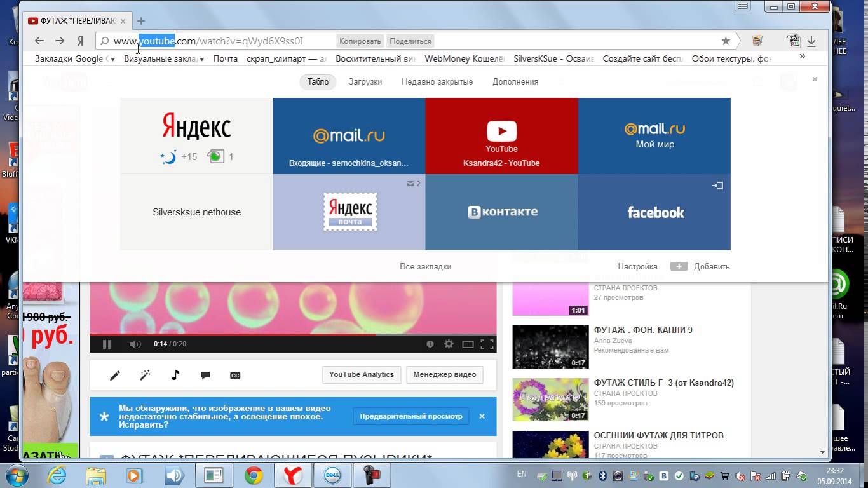Switch to the Дополнения tab

click(x=515, y=81)
